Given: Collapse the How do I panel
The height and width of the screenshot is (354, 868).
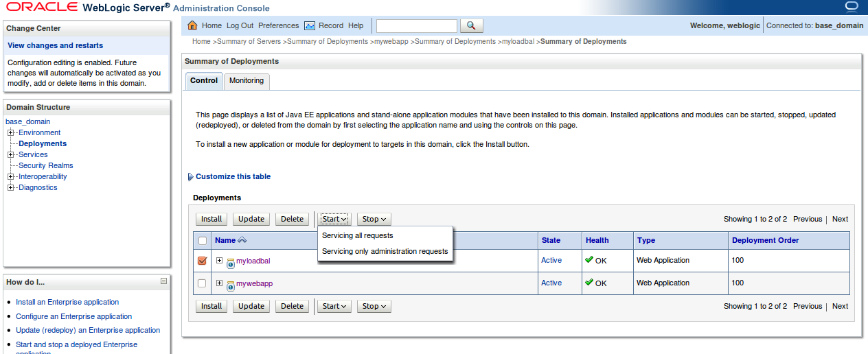Looking at the screenshot, I should tap(163, 281).
